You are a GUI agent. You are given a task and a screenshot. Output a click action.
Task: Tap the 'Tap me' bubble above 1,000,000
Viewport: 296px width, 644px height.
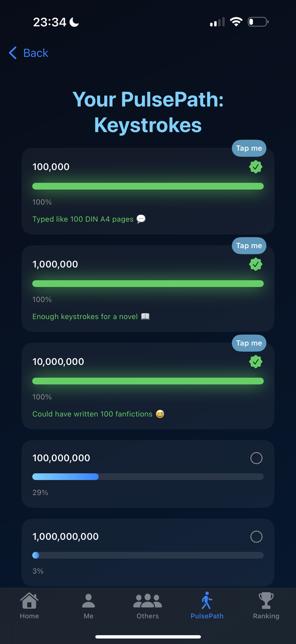coord(249,246)
